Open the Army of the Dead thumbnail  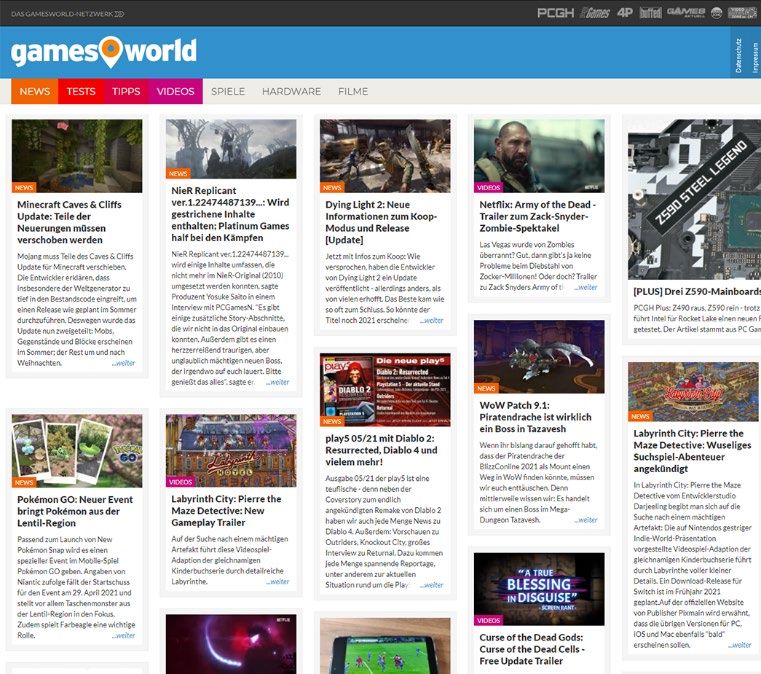(x=539, y=156)
